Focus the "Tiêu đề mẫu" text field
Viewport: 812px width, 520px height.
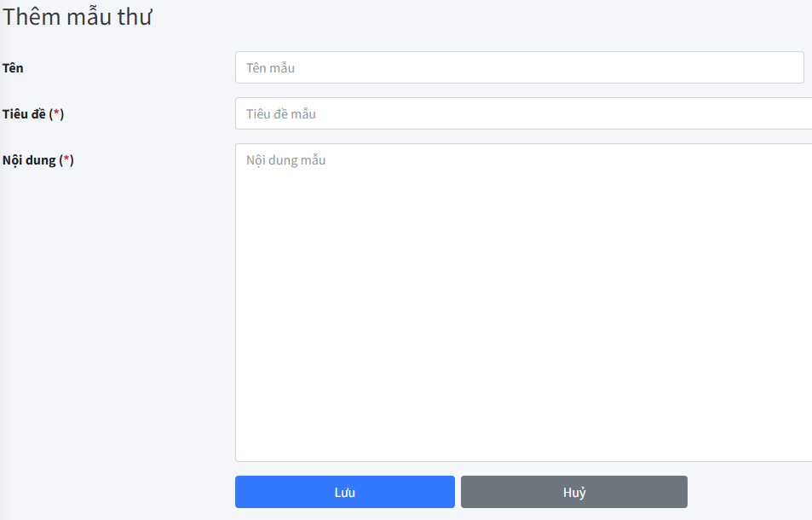[519, 113]
